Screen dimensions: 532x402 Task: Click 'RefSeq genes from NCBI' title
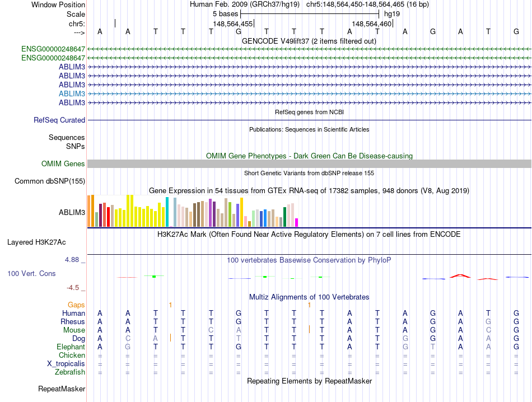[x=309, y=112]
